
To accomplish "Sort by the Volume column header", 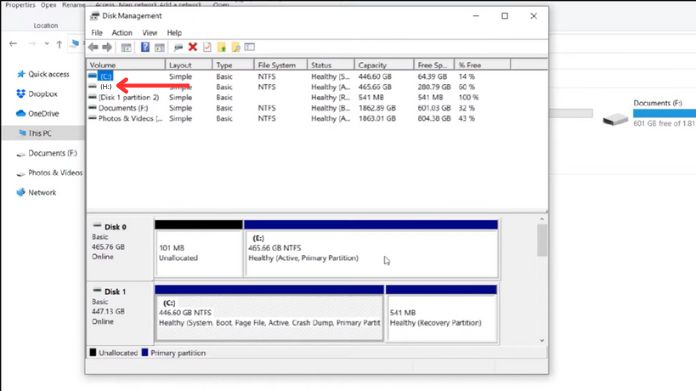I will point(126,65).
